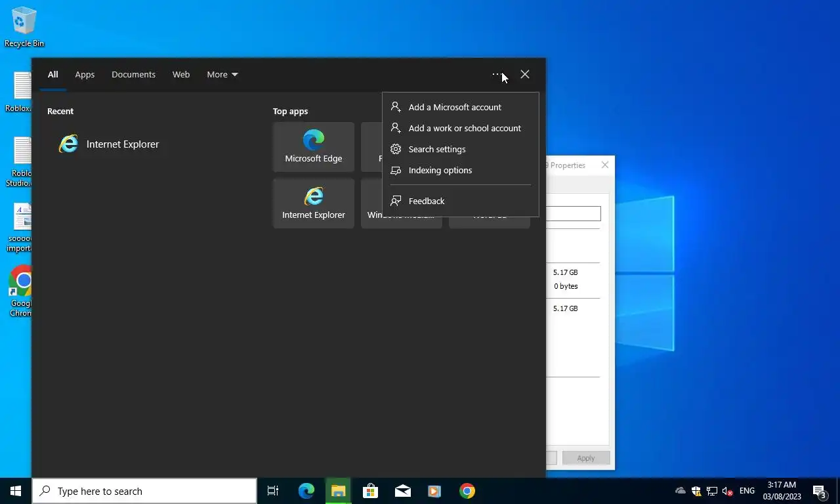Switch to the Web search tab
This screenshot has width=840, height=504.
tap(181, 74)
